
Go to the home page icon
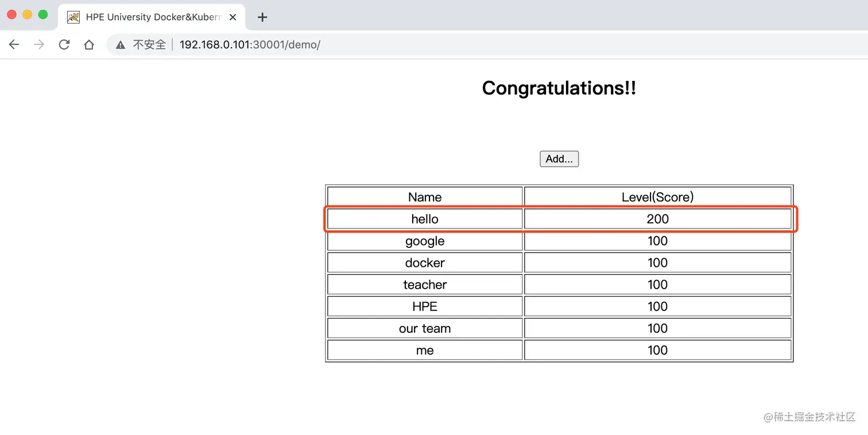pyautogui.click(x=89, y=45)
